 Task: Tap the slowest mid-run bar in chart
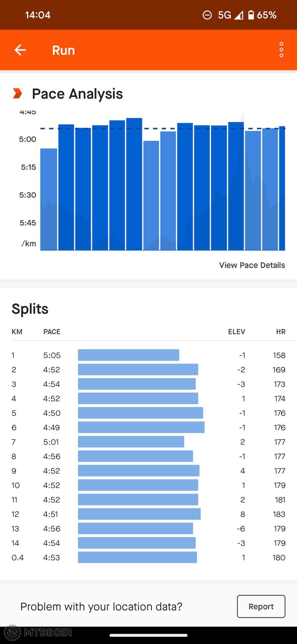click(151, 195)
